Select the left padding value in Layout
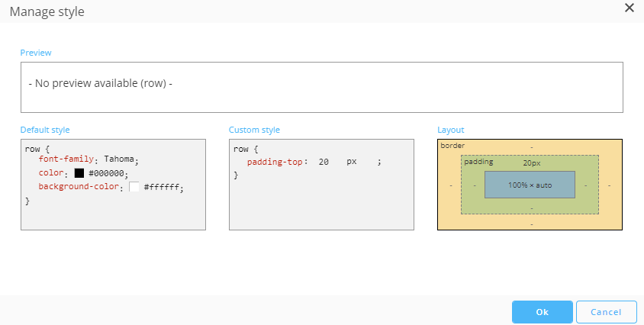Viewport: 644px width, 325px height. point(474,185)
